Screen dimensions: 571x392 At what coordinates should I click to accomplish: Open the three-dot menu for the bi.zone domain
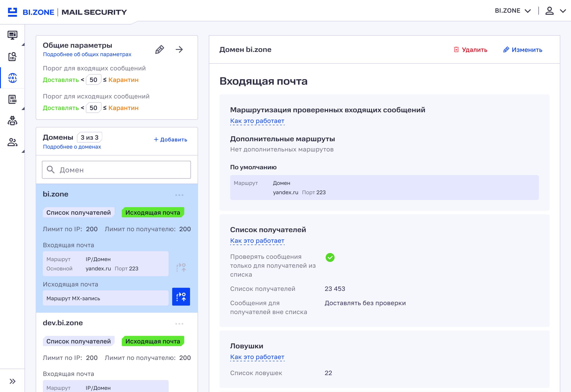(x=180, y=195)
